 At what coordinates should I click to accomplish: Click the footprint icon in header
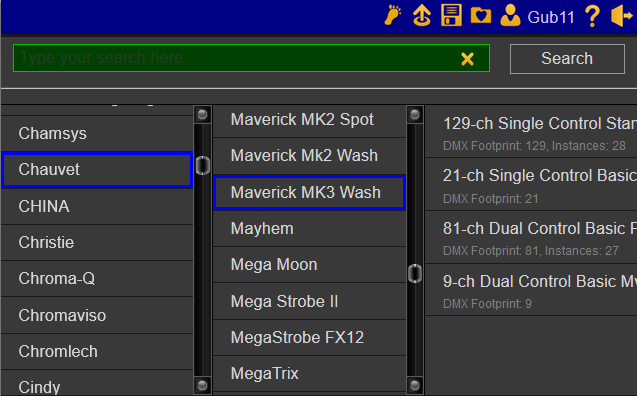pos(392,16)
